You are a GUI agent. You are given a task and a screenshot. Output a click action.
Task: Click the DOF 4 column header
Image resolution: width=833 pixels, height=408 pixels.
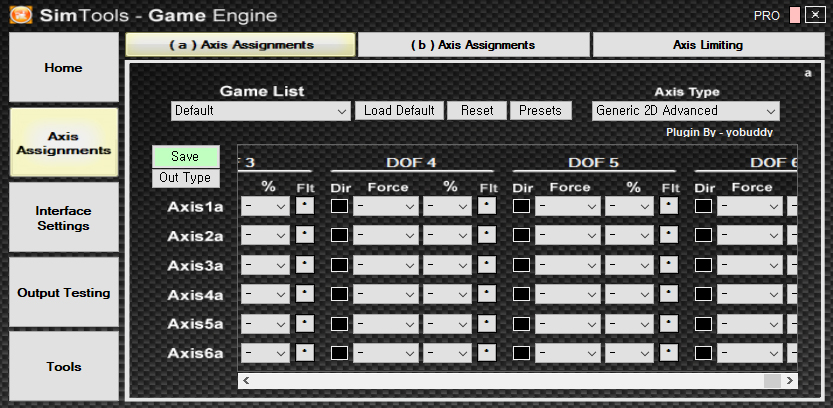(x=411, y=163)
